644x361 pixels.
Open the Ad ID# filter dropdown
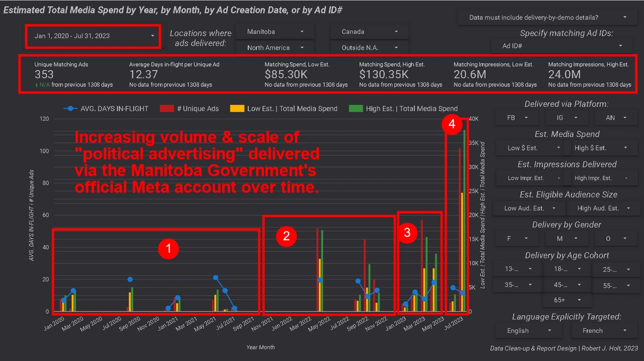coord(562,46)
